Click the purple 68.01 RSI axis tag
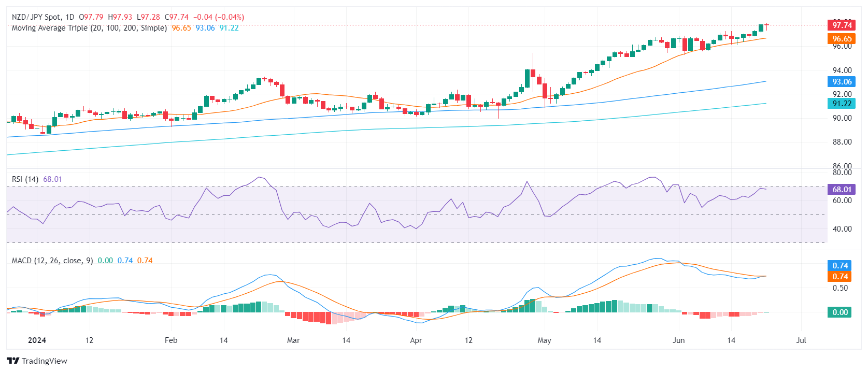Image resolution: width=868 pixels, height=372 pixels. click(842, 190)
